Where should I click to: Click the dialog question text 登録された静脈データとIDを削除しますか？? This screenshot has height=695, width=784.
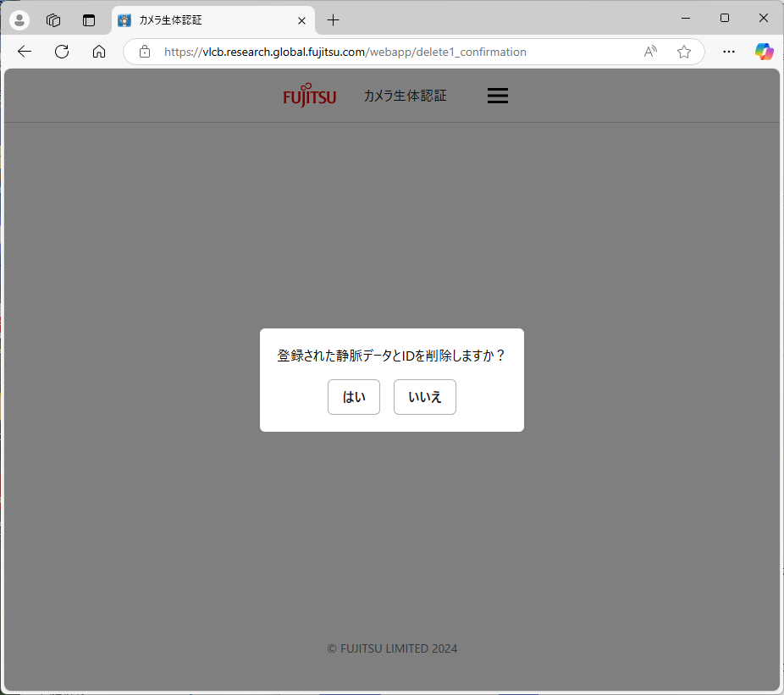(391, 356)
